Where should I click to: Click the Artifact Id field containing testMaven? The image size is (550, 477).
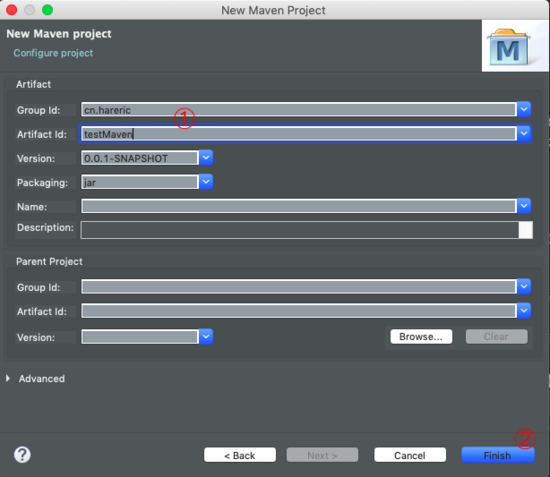[299, 134]
